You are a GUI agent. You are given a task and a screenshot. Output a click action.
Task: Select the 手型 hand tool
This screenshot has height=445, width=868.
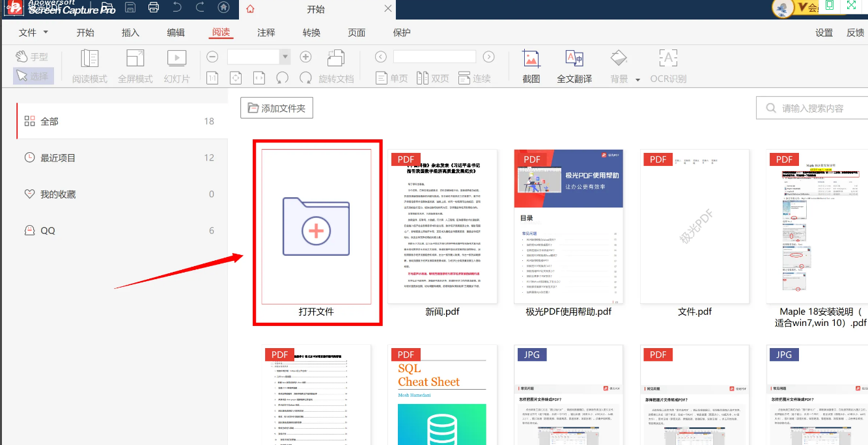32,57
